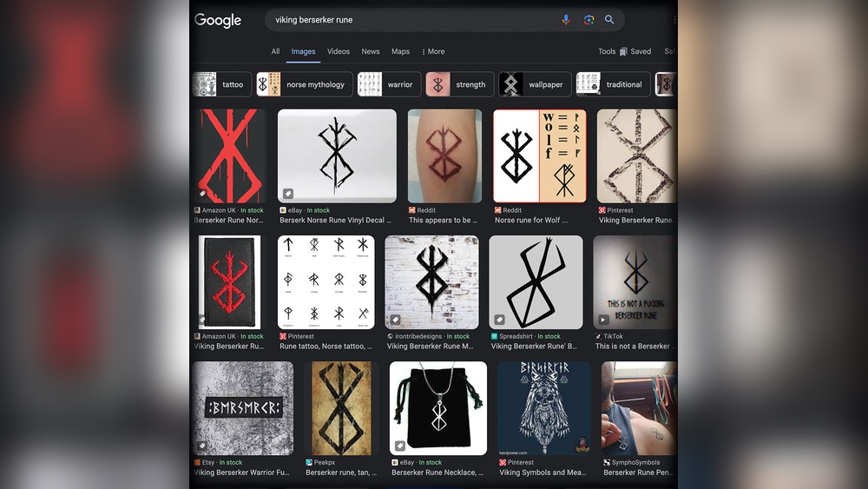The image size is (868, 489).
Task: Filter results by wallpaper chip
Action: coord(535,84)
